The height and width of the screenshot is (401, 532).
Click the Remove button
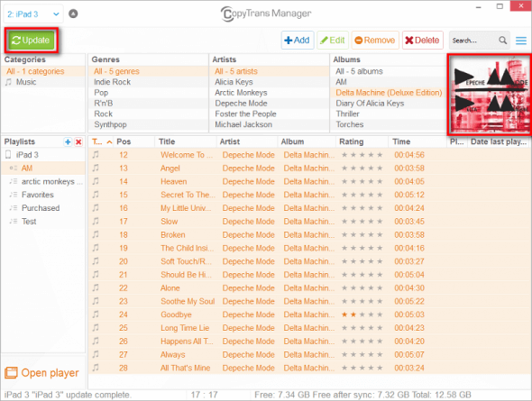(x=375, y=41)
